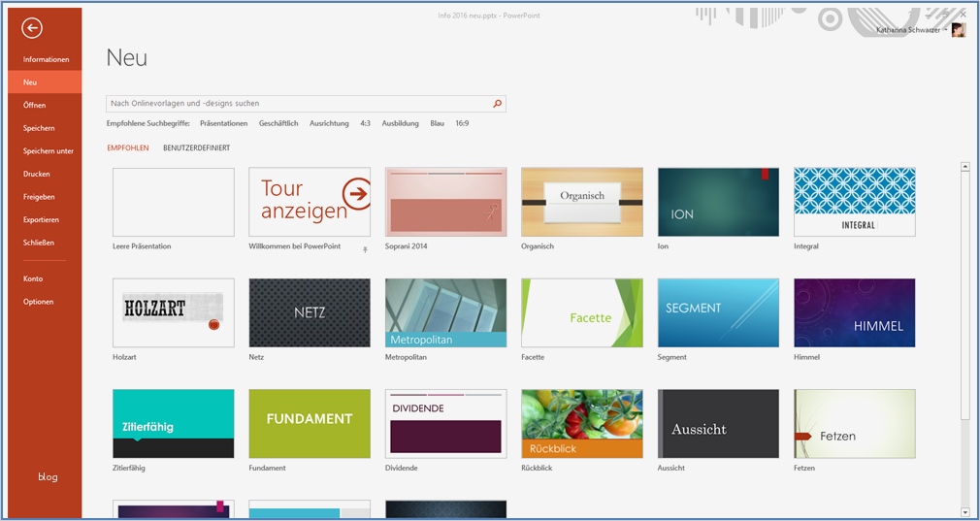Select the Segment template

(718, 313)
